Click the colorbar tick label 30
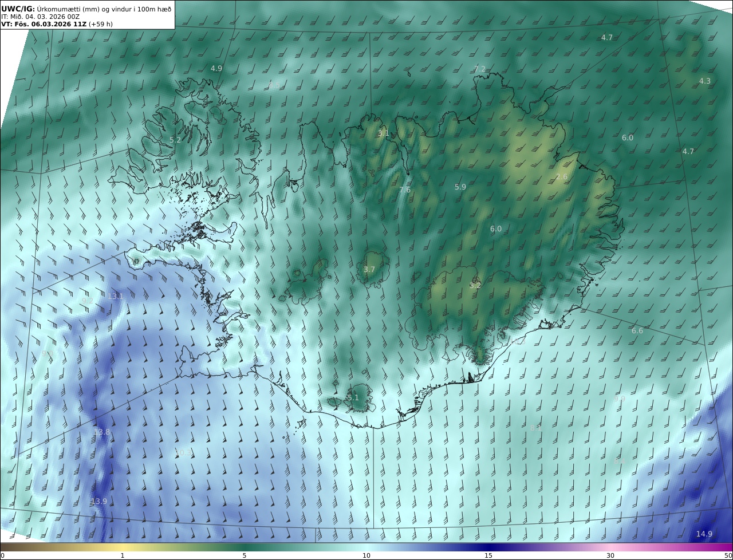Image resolution: width=733 pixels, height=560 pixels. click(610, 555)
